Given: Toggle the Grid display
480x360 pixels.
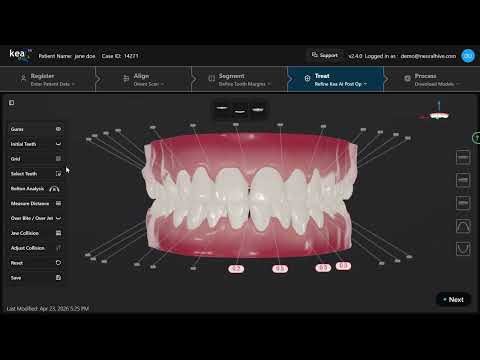Looking at the screenshot, I should [x=58, y=159].
